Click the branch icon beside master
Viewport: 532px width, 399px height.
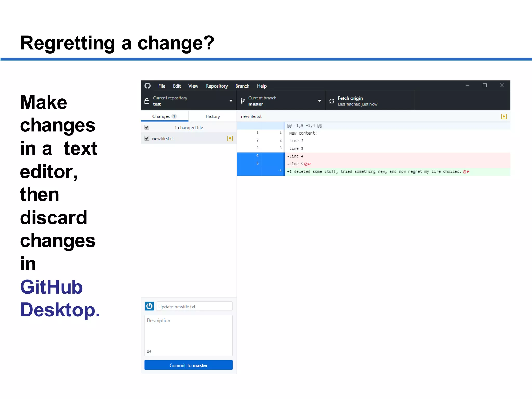click(x=243, y=101)
